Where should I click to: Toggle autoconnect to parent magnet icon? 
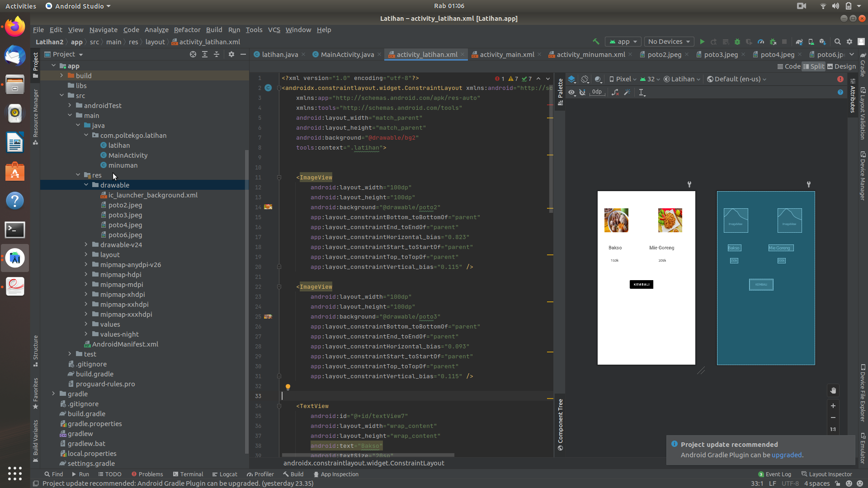582,92
